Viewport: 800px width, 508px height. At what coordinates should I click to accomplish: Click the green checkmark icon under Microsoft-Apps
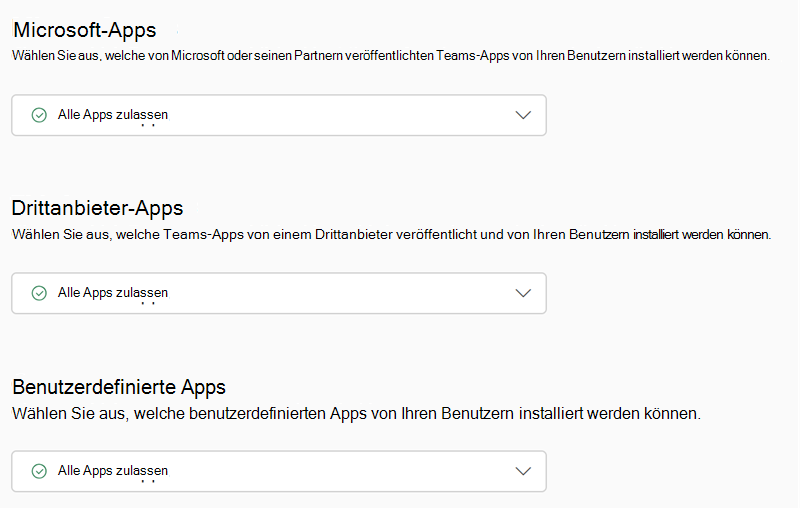[39, 115]
